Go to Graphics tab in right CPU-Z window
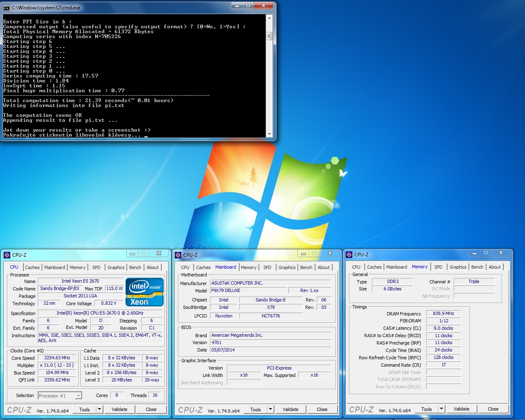Image resolution: width=525 pixels, height=420 pixels. pos(458,267)
